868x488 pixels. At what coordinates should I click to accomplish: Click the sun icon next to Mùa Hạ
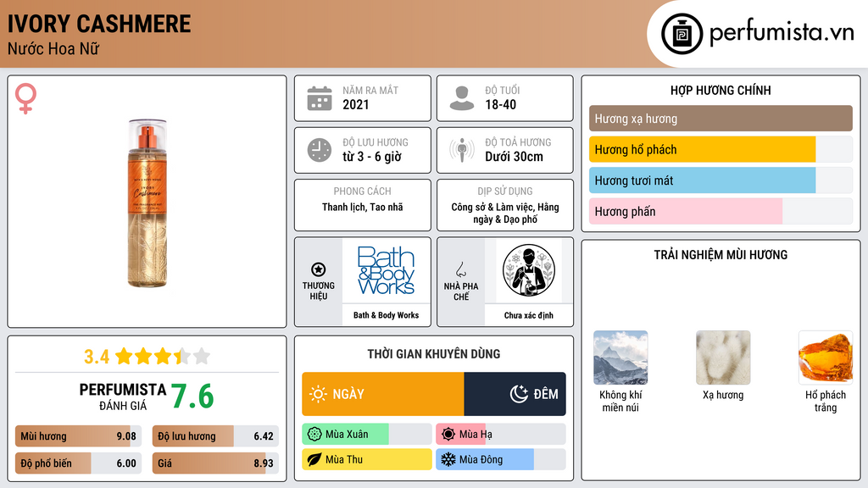tap(448, 435)
